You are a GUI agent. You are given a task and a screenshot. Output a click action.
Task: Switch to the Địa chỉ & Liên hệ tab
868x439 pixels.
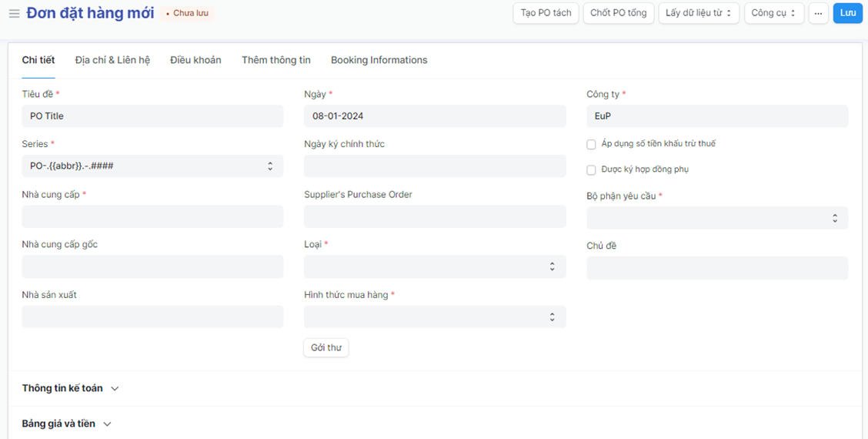pyautogui.click(x=112, y=60)
